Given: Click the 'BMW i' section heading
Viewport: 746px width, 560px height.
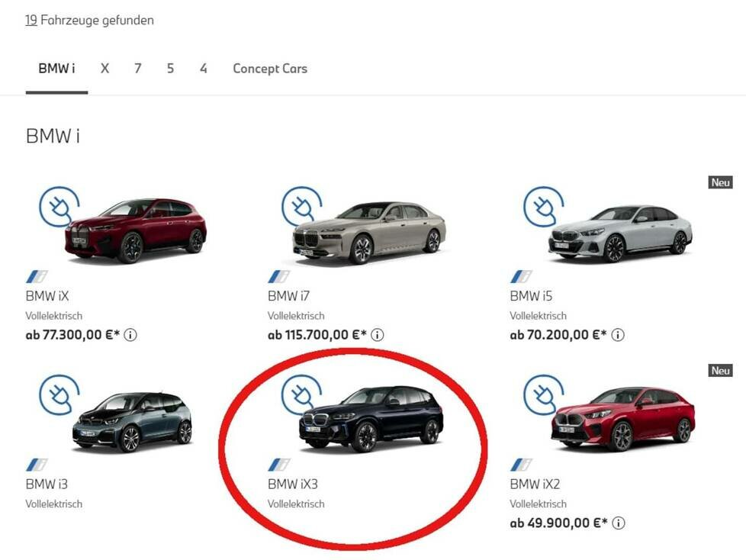Looking at the screenshot, I should (x=53, y=136).
